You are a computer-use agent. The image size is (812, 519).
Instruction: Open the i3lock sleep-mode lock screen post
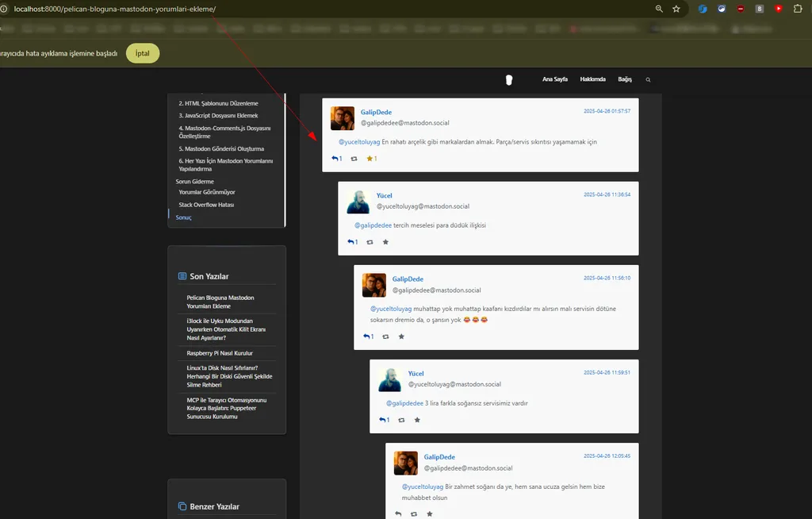pyautogui.click(x=226, y=329)
